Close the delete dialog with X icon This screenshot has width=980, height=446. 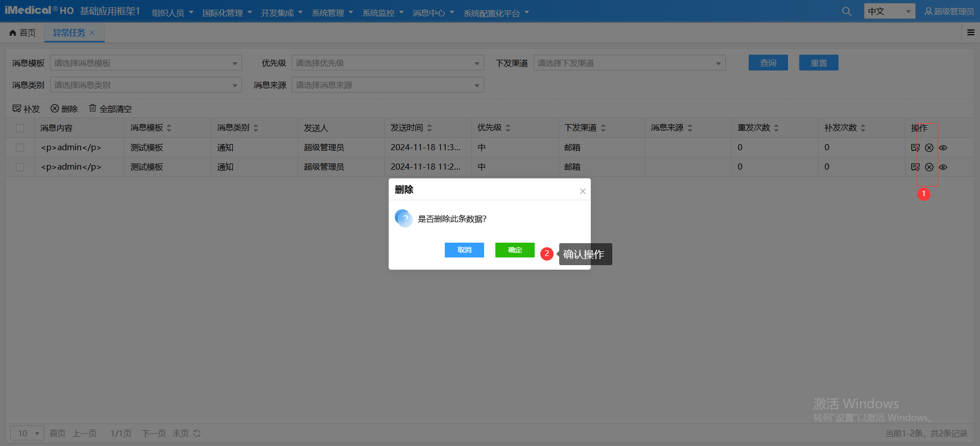pos(582,191)
